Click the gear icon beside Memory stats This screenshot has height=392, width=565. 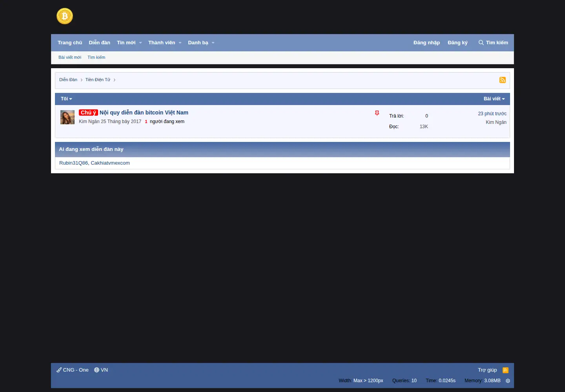(508, 381)
